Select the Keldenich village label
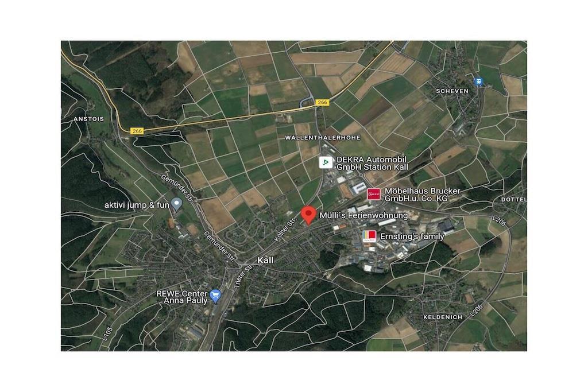Image resolution: width=588 pixels, height=392 pixels. coord(443,317)
